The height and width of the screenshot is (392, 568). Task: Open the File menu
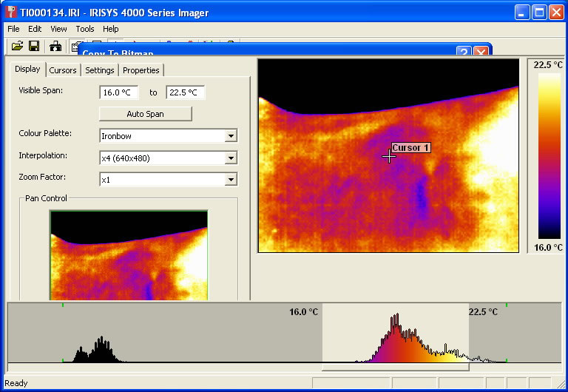pos(13,29)
